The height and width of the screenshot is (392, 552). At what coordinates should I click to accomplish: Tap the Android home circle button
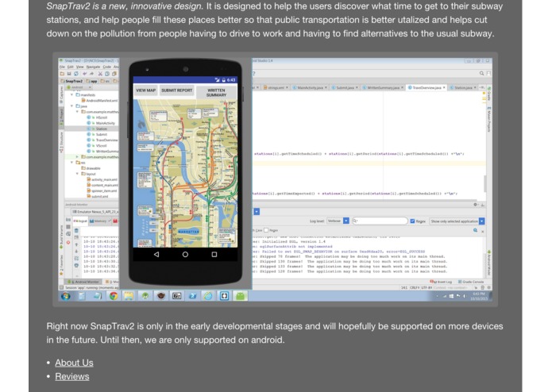click(185, 254)
